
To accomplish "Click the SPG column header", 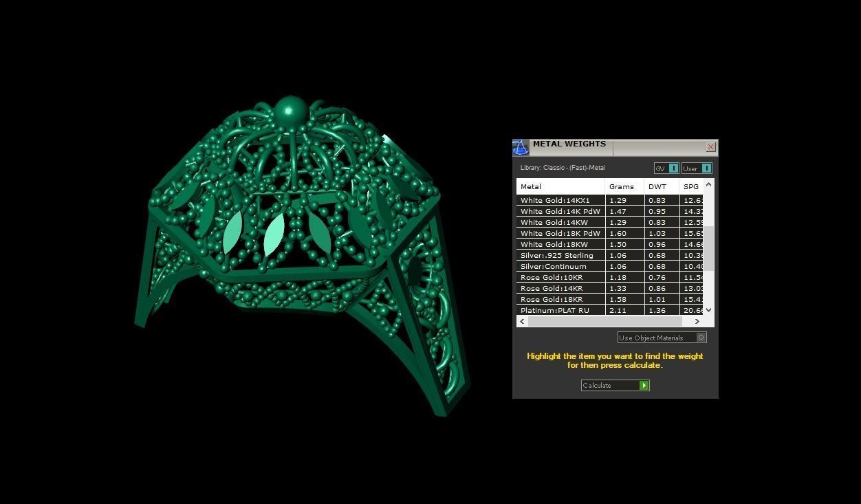I will 691,186.
